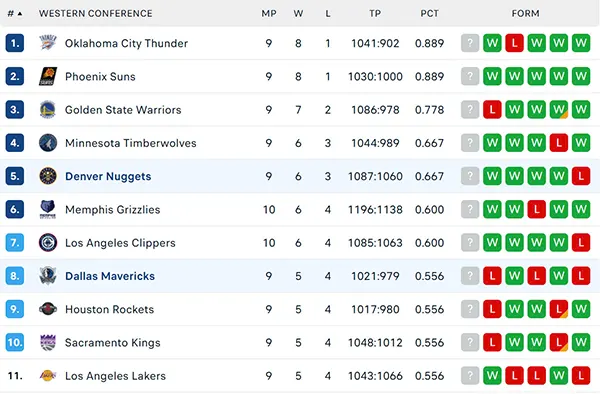Click the upcoming match ? badge for Thunder
Screen dimensions: 600x394
click(470, 43)
